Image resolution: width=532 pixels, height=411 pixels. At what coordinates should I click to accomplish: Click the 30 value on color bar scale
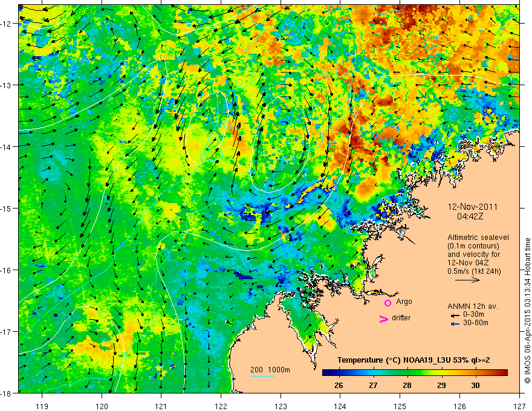click(x=475, y=385)
